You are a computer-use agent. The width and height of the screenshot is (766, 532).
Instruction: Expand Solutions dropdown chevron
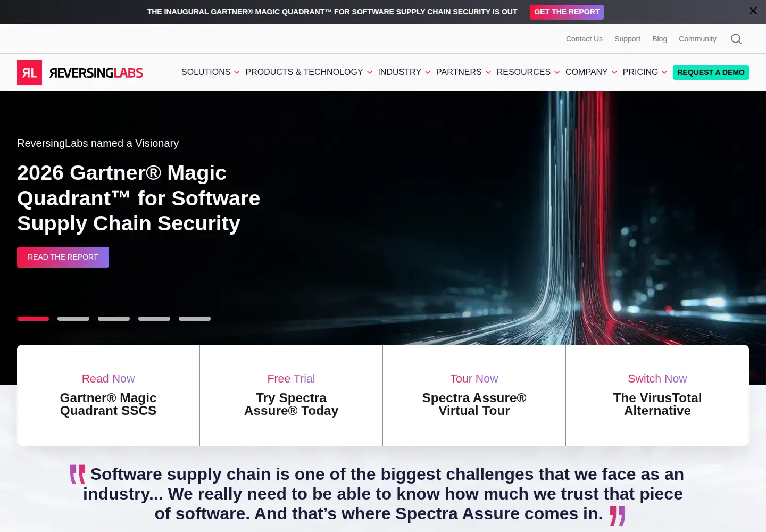click(x=237, y=72)
